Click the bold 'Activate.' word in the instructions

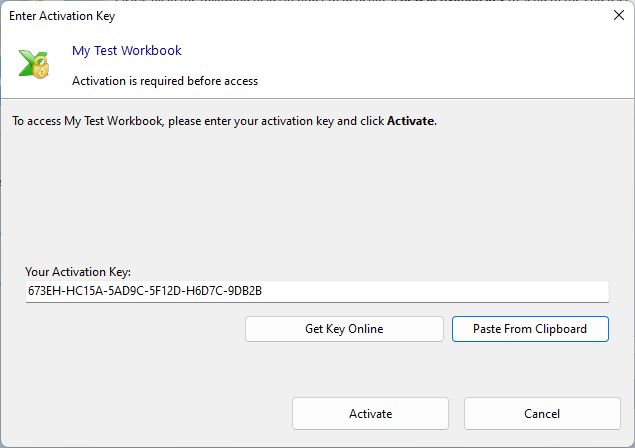[x=411, y=121]
